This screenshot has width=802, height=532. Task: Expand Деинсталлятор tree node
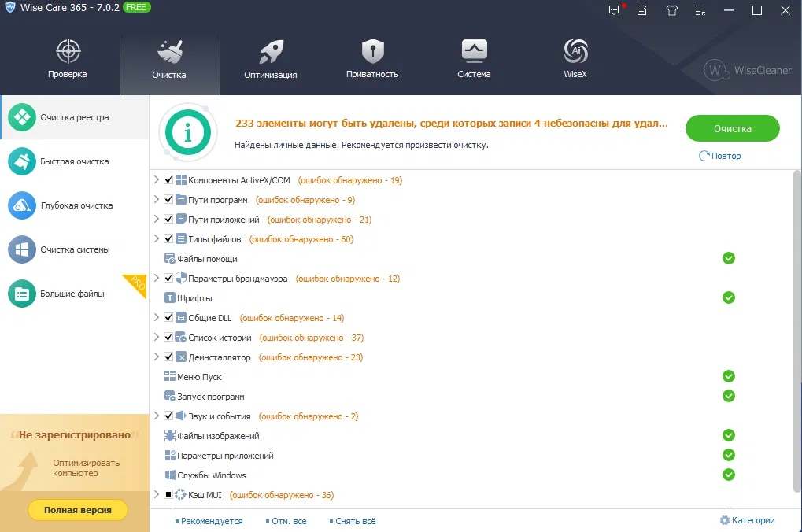click(x=157, y=357)
